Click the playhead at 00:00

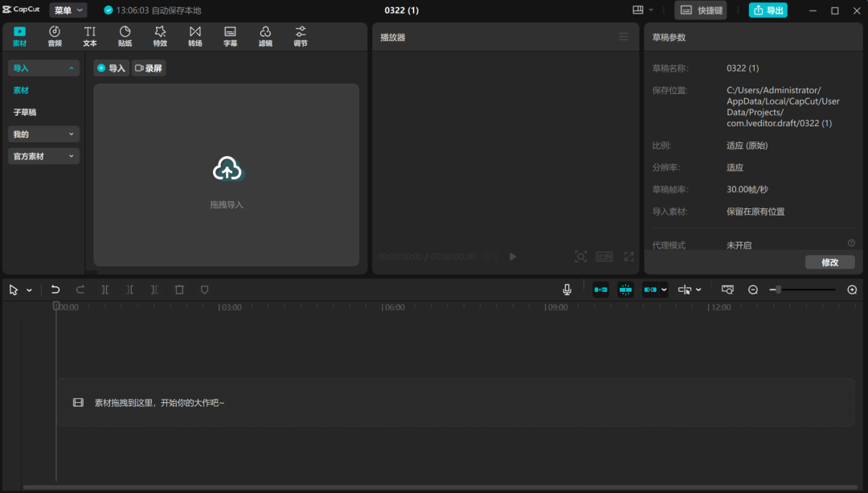pos(56,306)
